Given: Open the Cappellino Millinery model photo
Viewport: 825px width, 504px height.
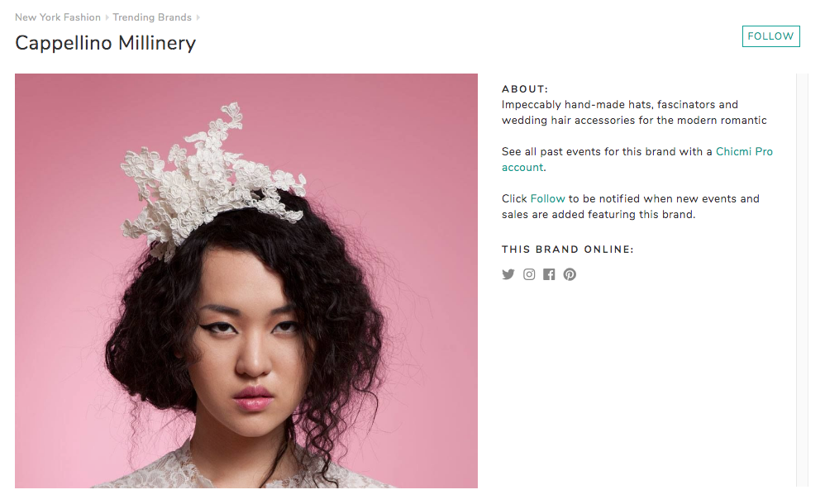Looking at the screenshot, I should click(246, 281).
